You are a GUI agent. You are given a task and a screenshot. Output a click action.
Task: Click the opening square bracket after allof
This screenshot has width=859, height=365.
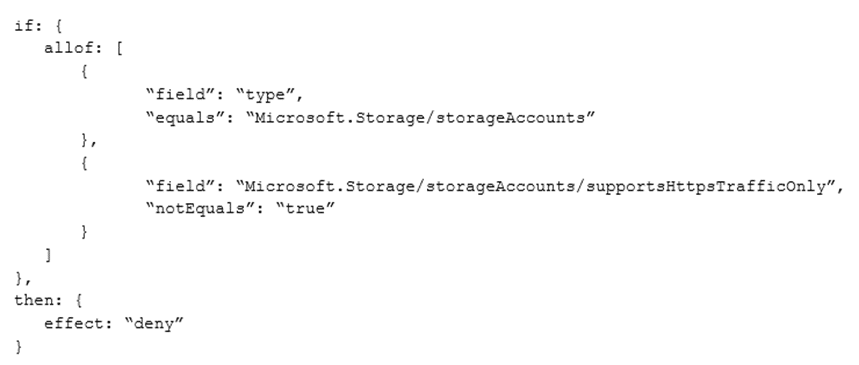pyautogui.click(x=120, y=49)
